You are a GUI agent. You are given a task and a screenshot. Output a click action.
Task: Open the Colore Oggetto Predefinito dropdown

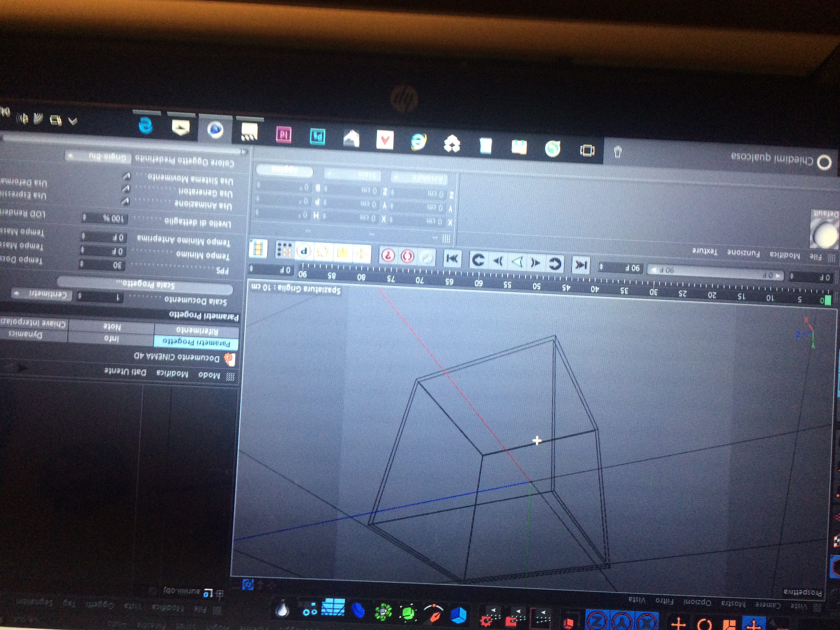[98, 156]
